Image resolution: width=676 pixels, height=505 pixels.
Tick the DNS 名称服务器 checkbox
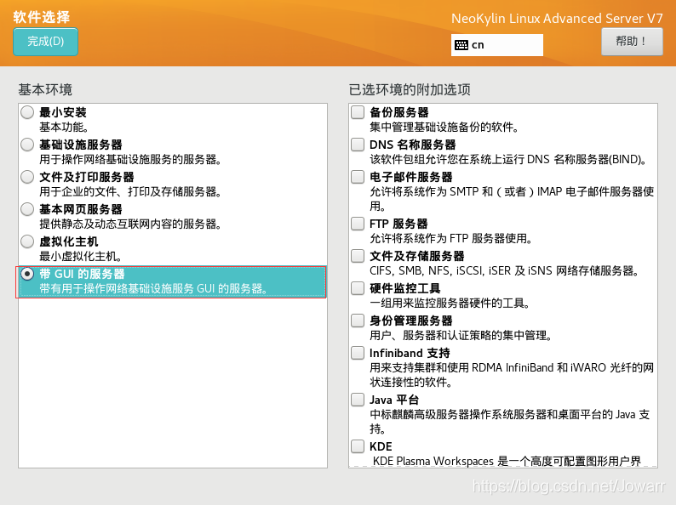357,144
